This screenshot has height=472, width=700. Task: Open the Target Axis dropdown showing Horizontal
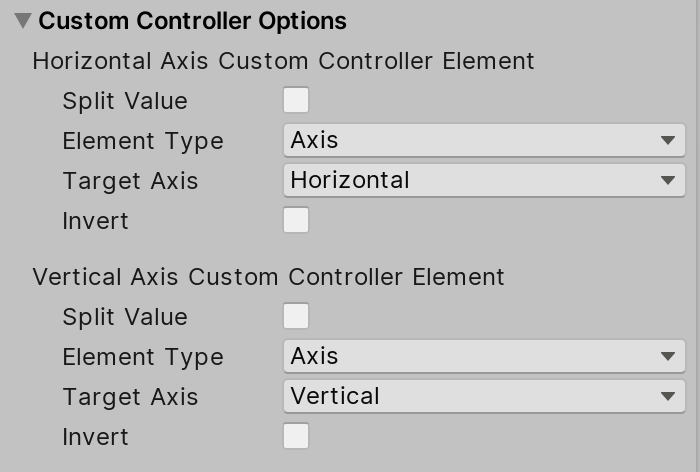coord(484,181)
